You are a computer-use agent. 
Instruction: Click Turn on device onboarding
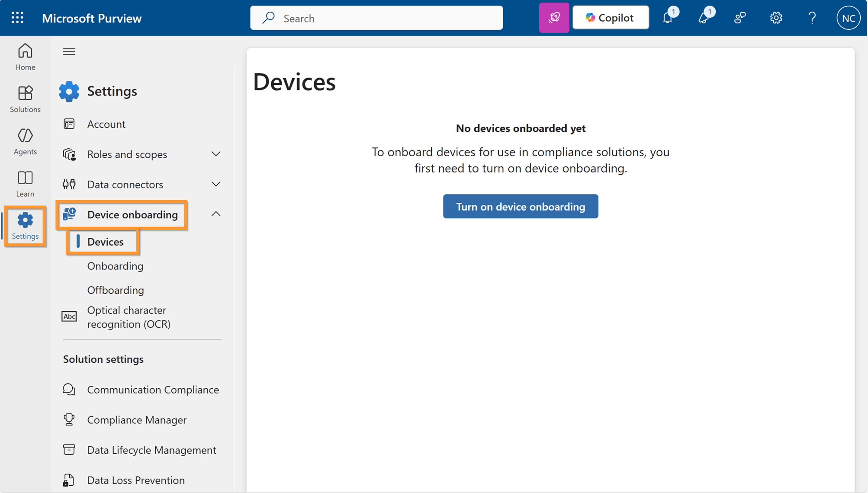point(520,206)
